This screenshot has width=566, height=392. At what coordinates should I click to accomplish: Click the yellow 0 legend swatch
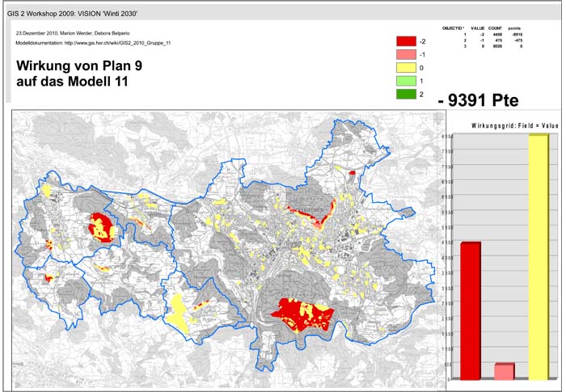[x=405, y=68]
